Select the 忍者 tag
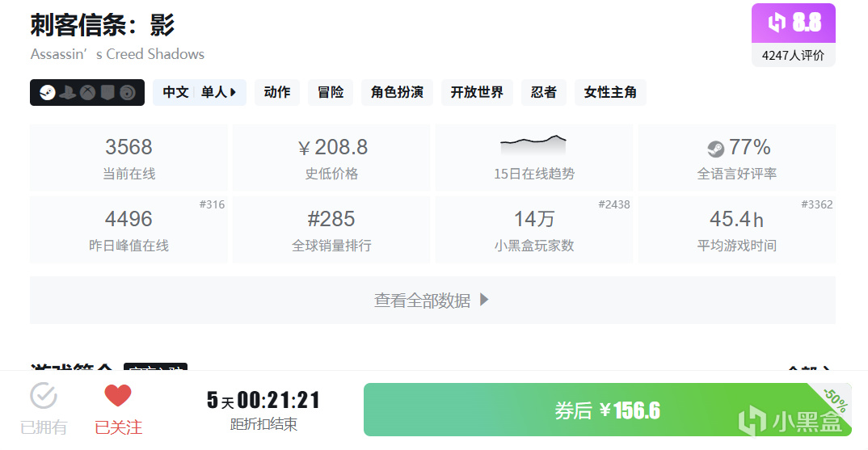The width and height of the screenshot is (868, 450). pyautogui.click(x=544, y=92)
